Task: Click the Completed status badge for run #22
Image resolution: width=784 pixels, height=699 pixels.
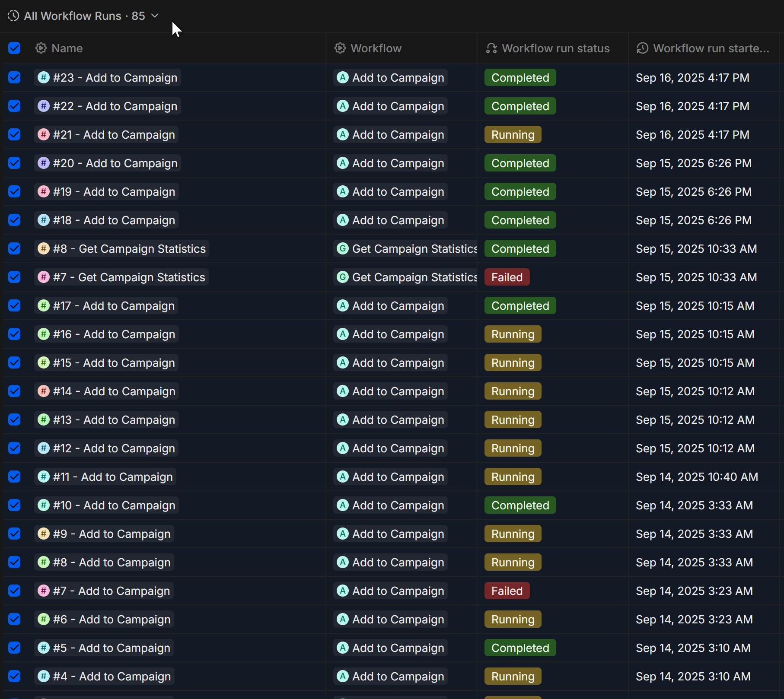Action: coord(520,106)
